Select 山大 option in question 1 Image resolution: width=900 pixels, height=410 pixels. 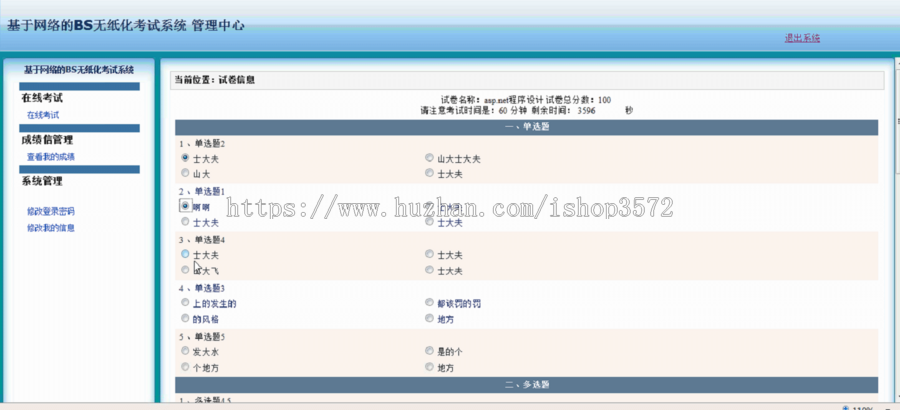tap(185, 172)
